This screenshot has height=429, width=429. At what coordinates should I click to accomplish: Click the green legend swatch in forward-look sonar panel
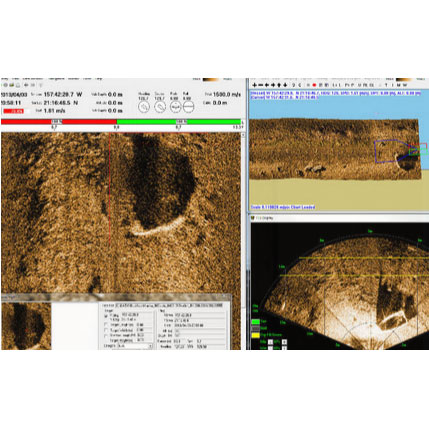(x=256, y=322)
